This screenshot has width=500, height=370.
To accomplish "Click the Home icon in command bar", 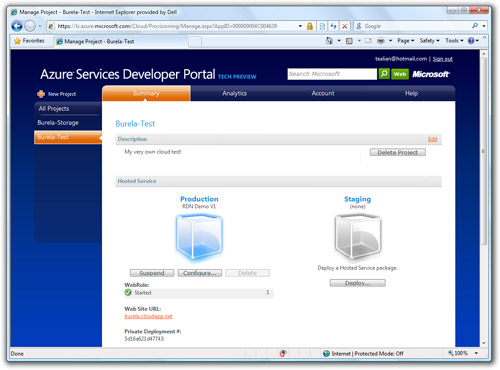I will click(x=329, y=41).
